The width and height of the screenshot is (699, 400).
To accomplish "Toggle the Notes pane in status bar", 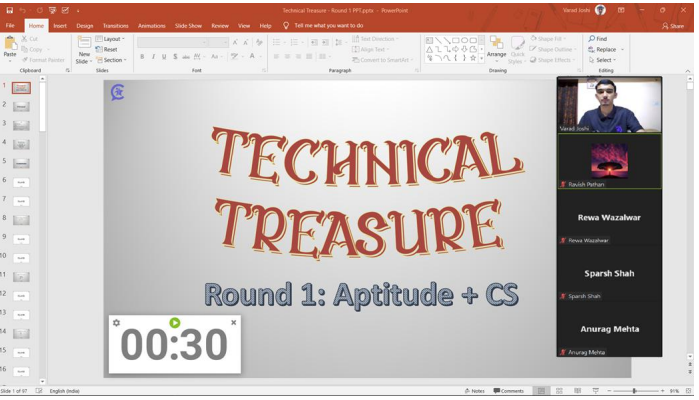I will [x=475, y=391].
